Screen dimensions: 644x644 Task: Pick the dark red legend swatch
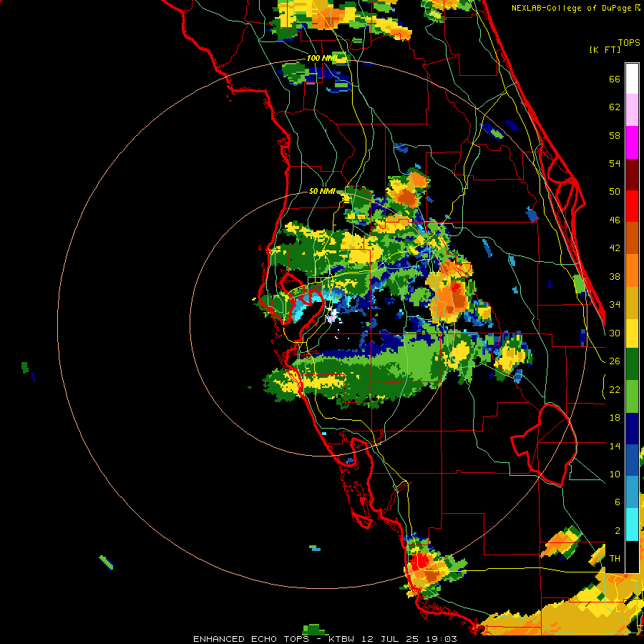pyautogui.click(x=632, y=174)
